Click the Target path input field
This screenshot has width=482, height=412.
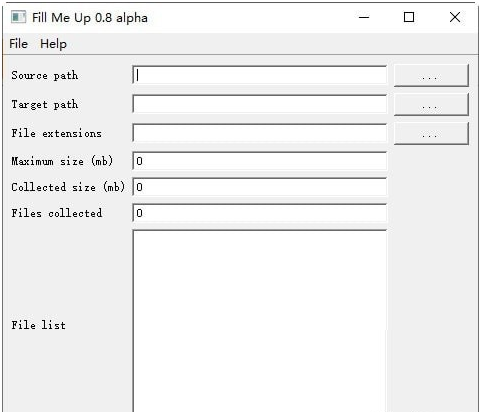pyautogui.click(x=260, y=104)
